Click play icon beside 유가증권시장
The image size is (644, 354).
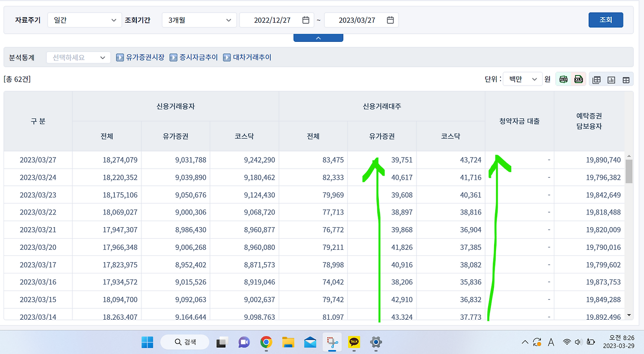point(120,57)
